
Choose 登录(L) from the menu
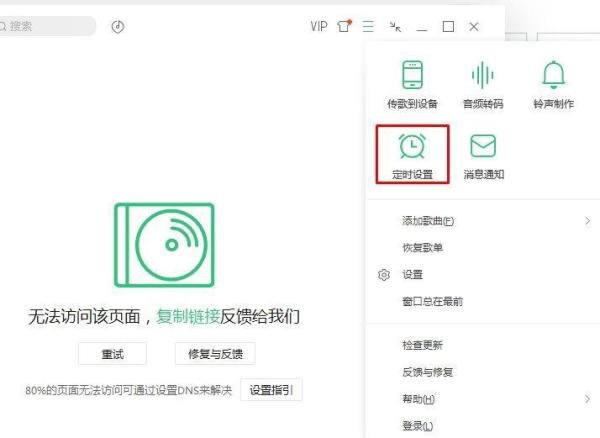[417, 426]
